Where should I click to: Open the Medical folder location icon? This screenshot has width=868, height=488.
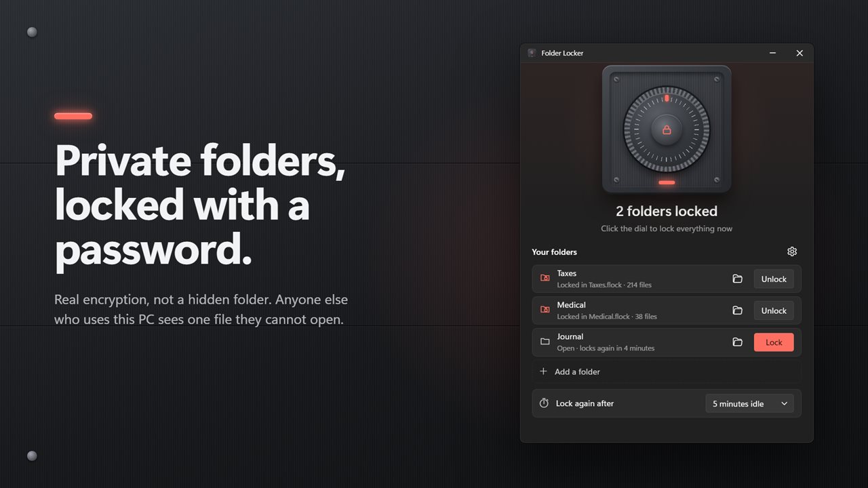click(x=737, y=310)
